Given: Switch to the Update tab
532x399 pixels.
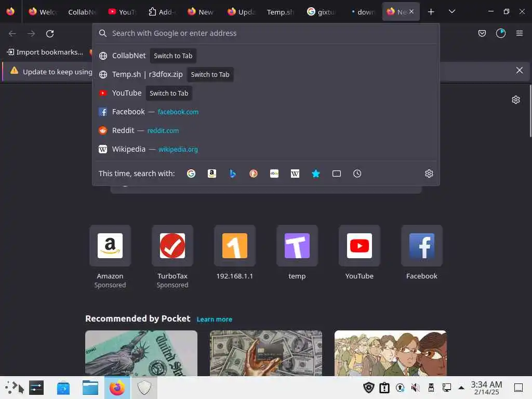Looking at the screenshot, I should [241, 12].
